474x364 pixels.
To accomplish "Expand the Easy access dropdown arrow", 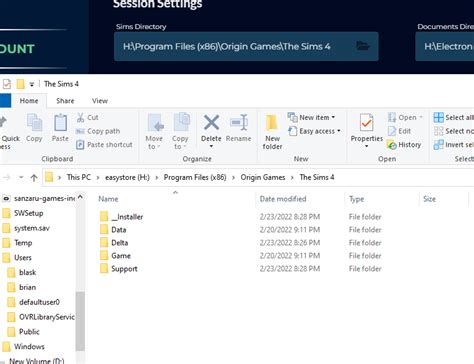I will tap(339, 131).
